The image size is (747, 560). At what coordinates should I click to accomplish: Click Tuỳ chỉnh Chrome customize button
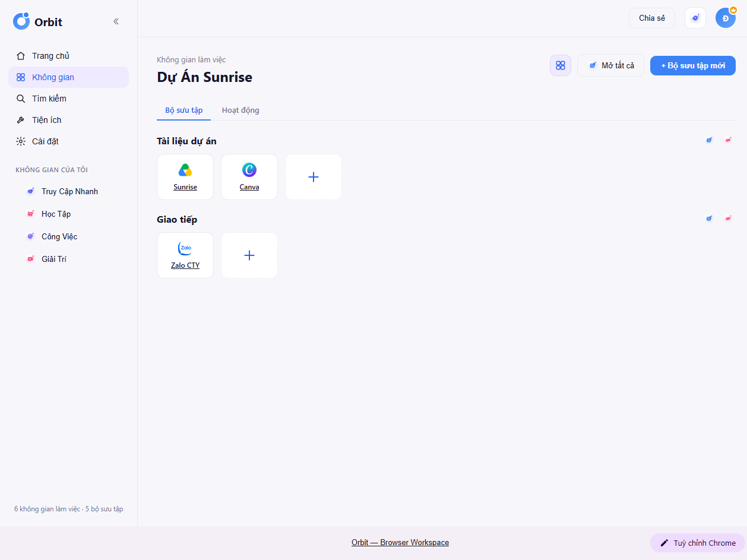click(x=698, y=543)
